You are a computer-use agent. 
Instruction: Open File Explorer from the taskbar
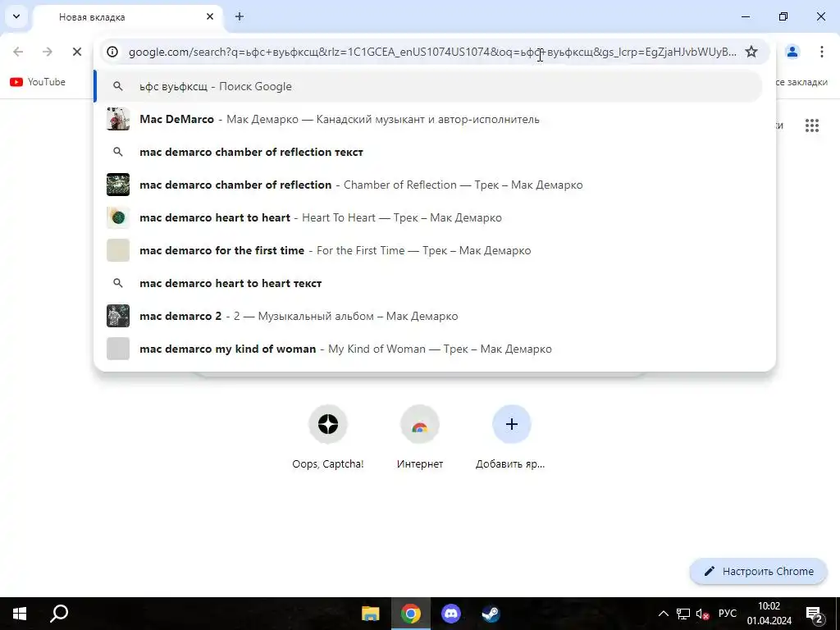coord(370,614)
